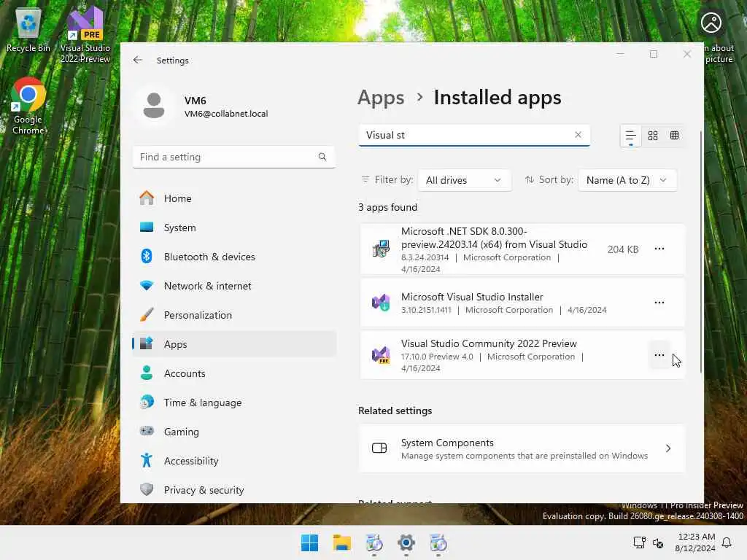Viewport: 747px width, 560px height.
Task: Click the chevron on System Components row
Action: pyautogui.click(x=668, y=448)
